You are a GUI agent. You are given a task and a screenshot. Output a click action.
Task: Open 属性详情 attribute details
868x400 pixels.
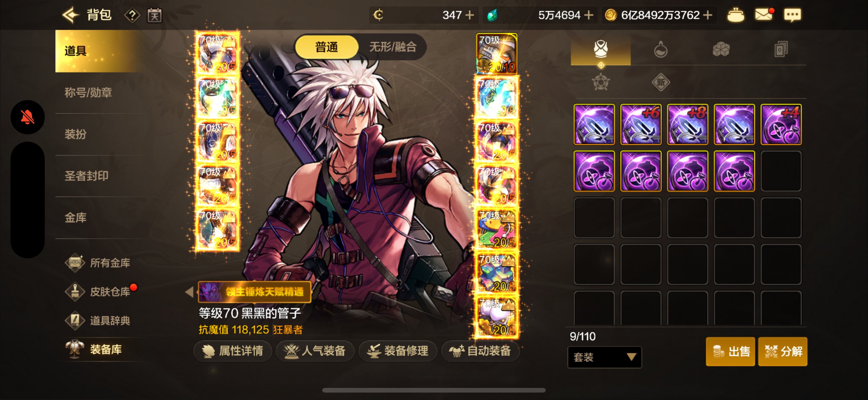click(x=232, y=351)
